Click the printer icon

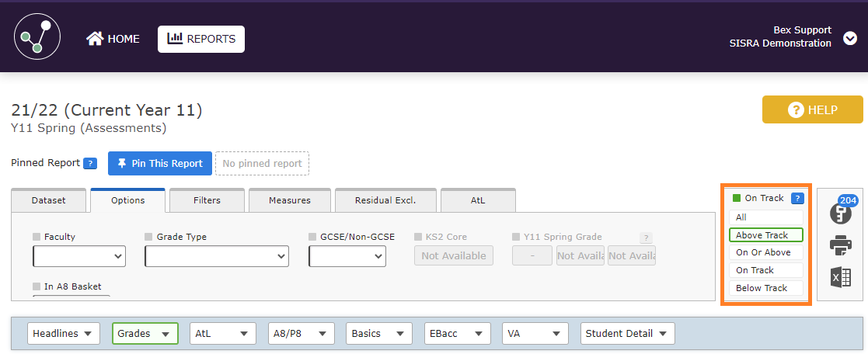[840, 245]
